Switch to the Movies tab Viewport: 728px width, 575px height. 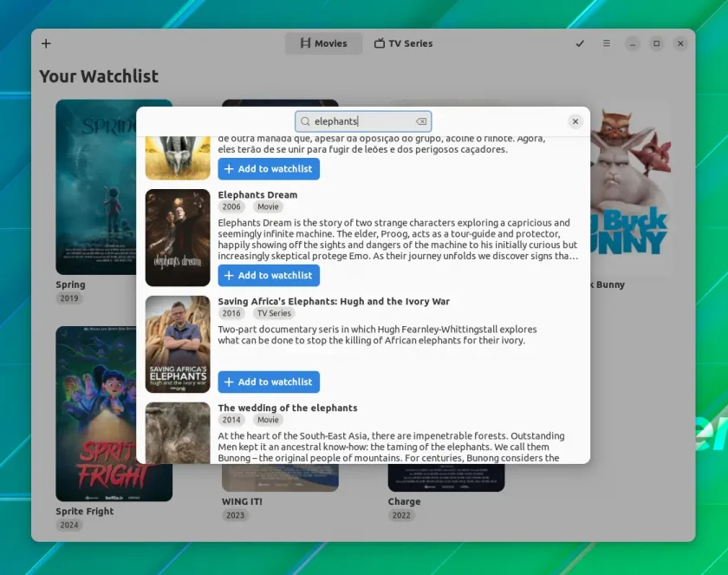(323, 43)
